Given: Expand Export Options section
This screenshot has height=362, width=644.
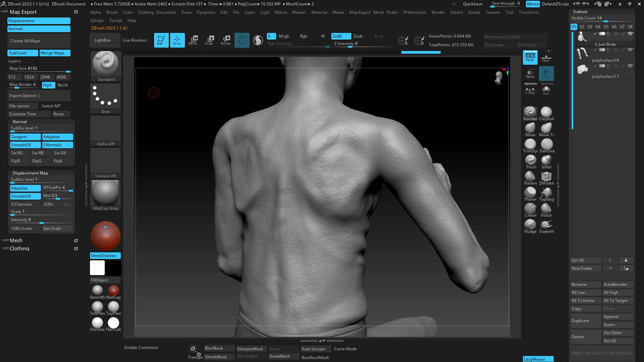Looking at the screenshot, I should (39, 96).
